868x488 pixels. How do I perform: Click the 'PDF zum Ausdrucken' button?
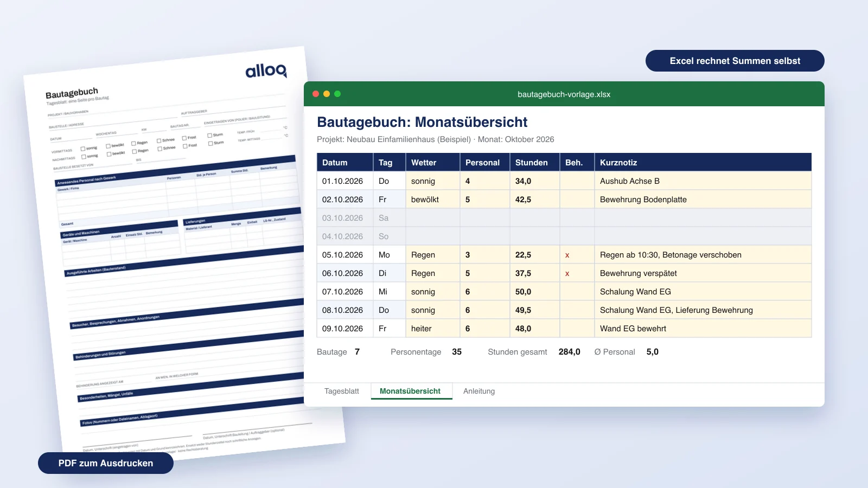click(x=106, y=463)
